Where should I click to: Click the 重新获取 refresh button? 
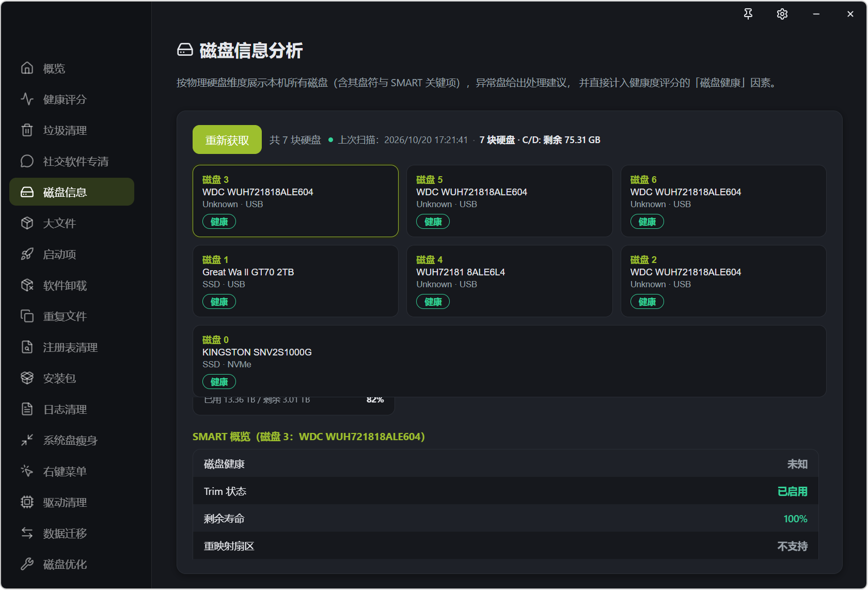click(x=227, y=139)
